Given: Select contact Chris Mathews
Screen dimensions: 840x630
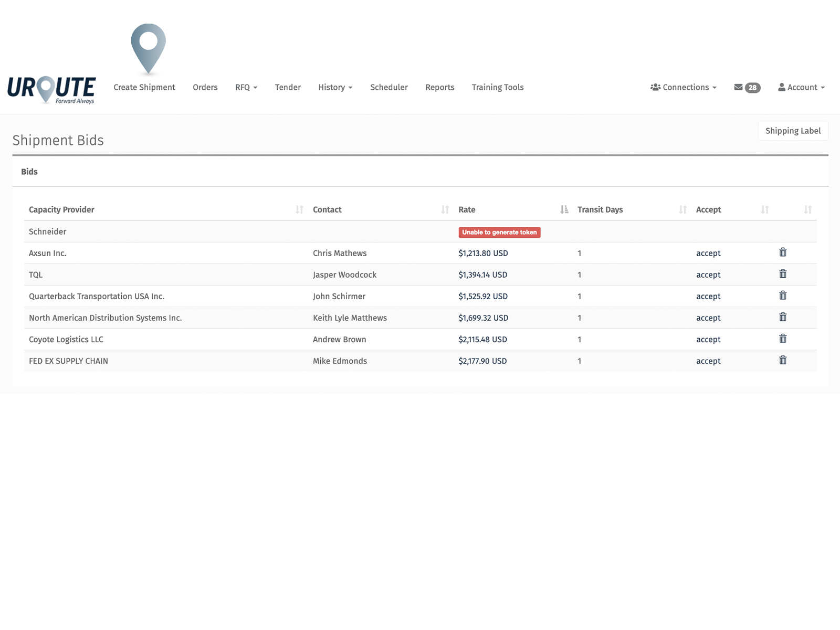Looking at the screenshot, I should click(340, 253).
